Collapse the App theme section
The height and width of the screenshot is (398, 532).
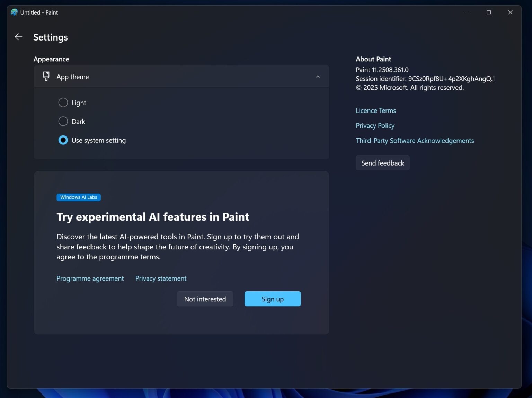tap(318, 76)
